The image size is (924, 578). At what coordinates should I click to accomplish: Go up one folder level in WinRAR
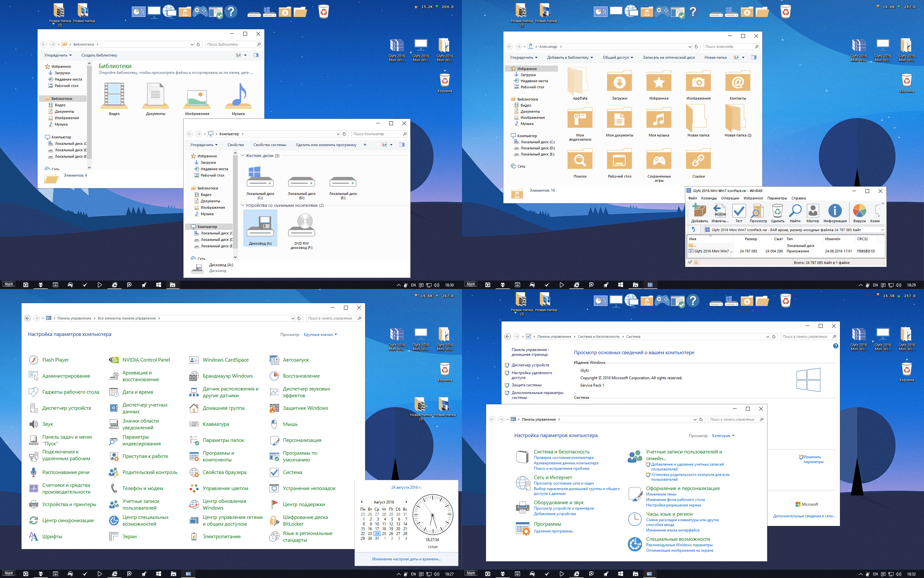(x=693, y=230)
